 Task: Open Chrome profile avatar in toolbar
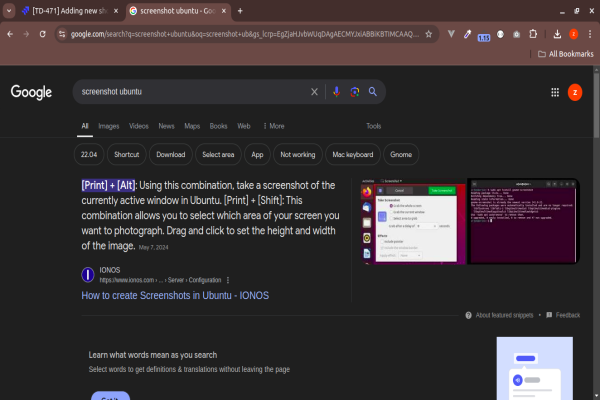pos(573,34)
